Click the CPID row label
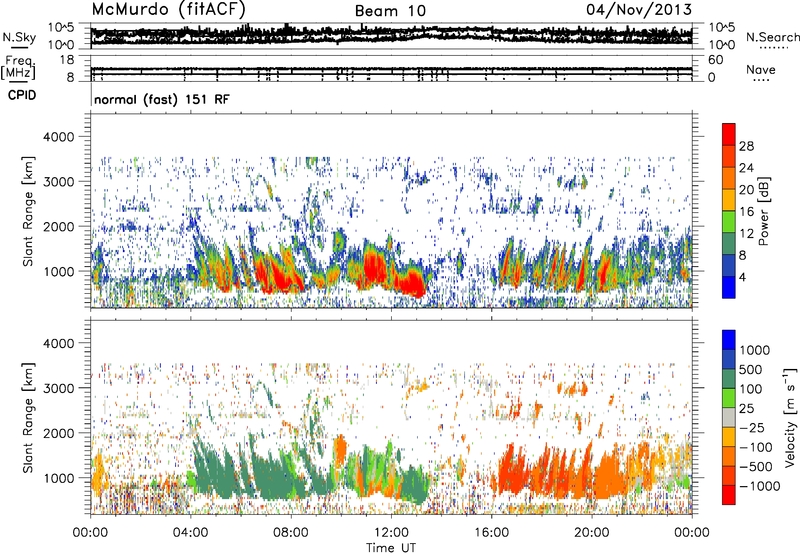The height and width of the screenshot is (554, 800). (x=22, y=95)
